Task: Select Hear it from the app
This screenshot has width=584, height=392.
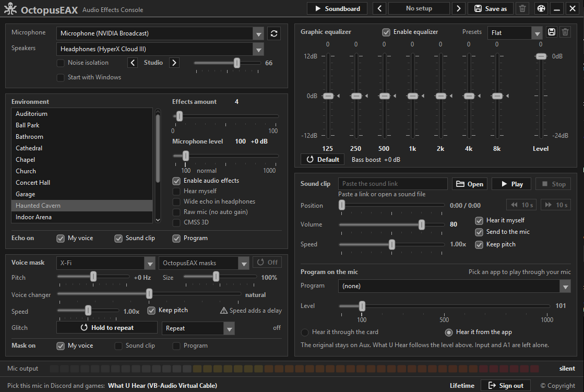Action: pos(449,332)
